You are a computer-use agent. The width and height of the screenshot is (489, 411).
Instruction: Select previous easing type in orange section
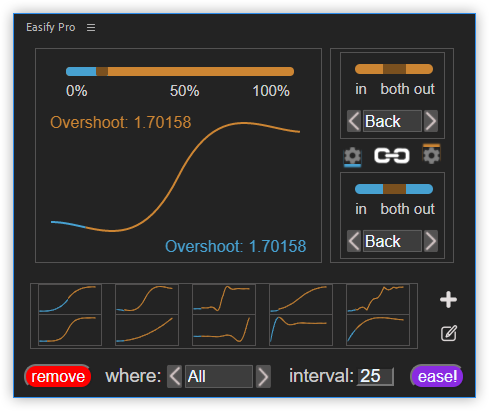point(354,121)
